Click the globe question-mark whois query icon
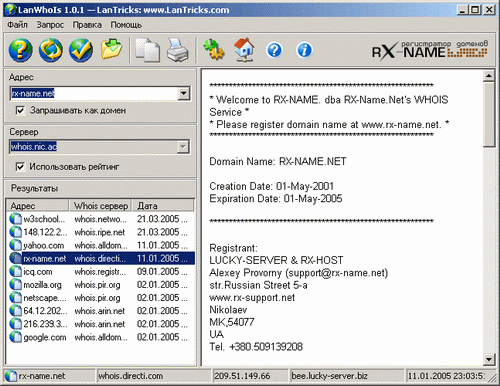Viewport: 500px width, 386px height. (x=20, y=50)
